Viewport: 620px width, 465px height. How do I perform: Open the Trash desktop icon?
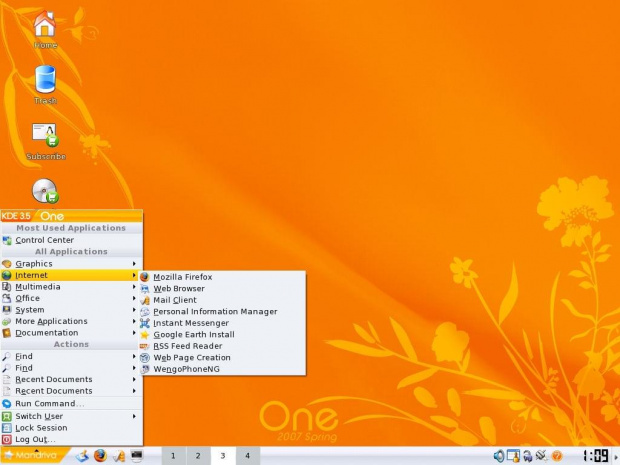(x=45, y=85)
